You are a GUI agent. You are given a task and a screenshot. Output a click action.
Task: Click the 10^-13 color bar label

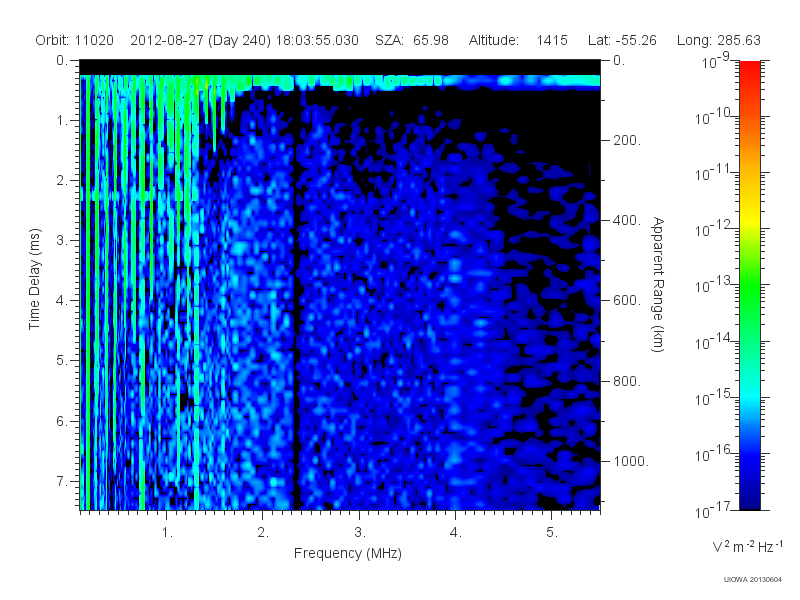coord(715,285)
